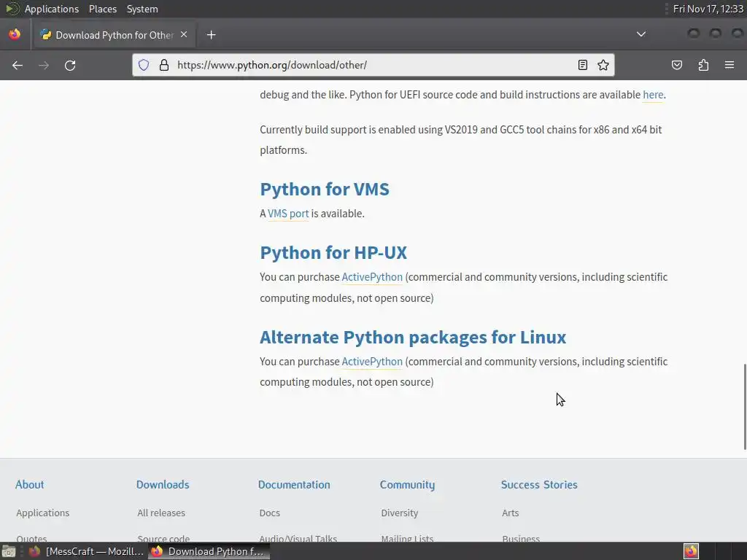Click the padlock site info icon

(164, 65)
